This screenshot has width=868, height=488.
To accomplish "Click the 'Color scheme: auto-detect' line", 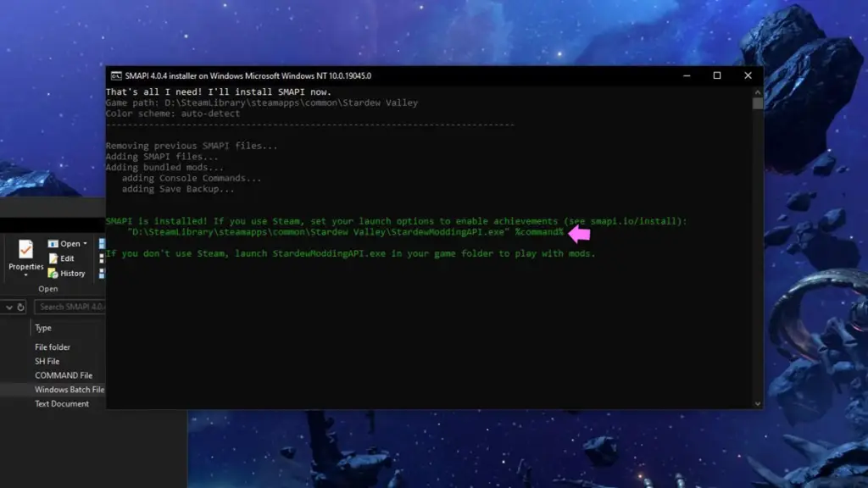I will [173, 114].
